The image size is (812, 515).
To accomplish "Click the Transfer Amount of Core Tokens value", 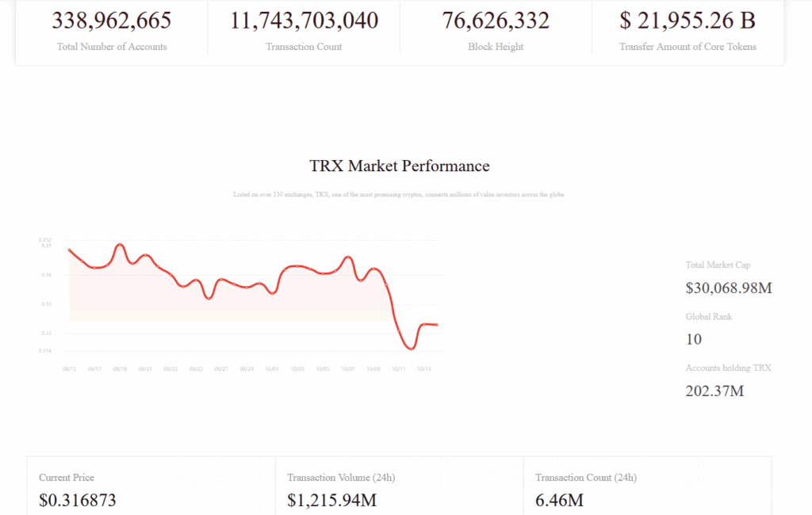I will click(x=688, y=21).
